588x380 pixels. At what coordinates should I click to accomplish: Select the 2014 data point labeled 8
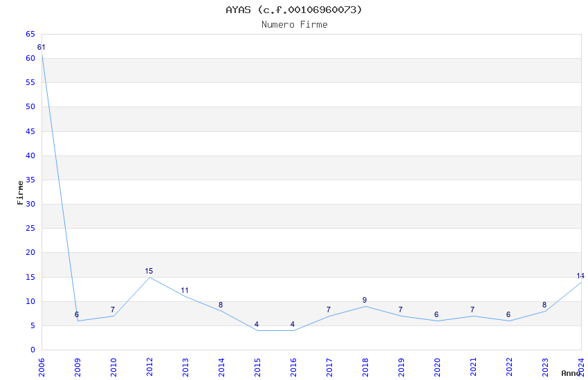tap(221, 305)
